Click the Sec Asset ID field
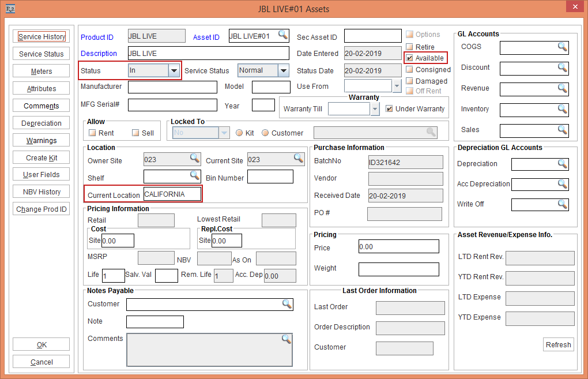 [373, 36]
